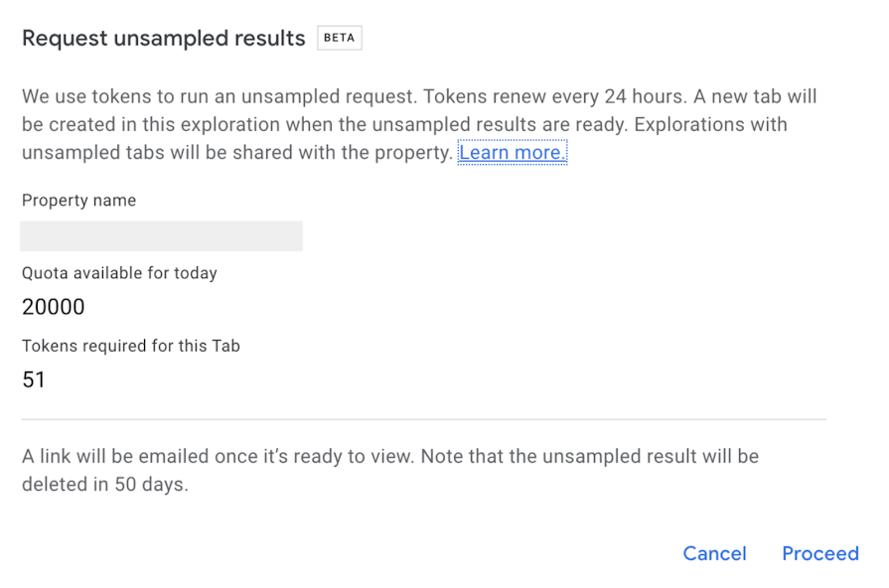Screen dimensions: 889x588
Task: Confirm the unsampled request via Proceed
Action: coord(820,553)
